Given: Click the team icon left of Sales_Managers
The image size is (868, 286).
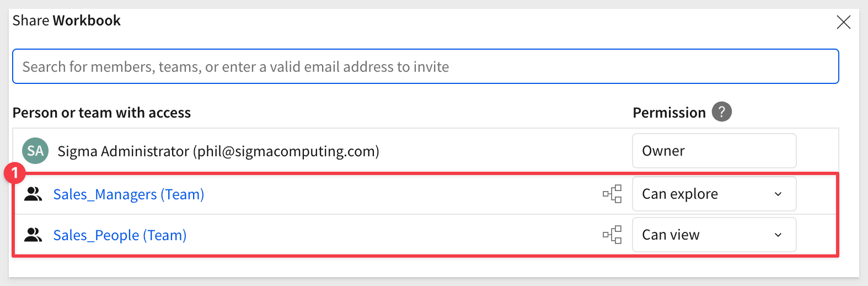Looking at the screenshot, I should pyautogui.click(x=33, y=194).
